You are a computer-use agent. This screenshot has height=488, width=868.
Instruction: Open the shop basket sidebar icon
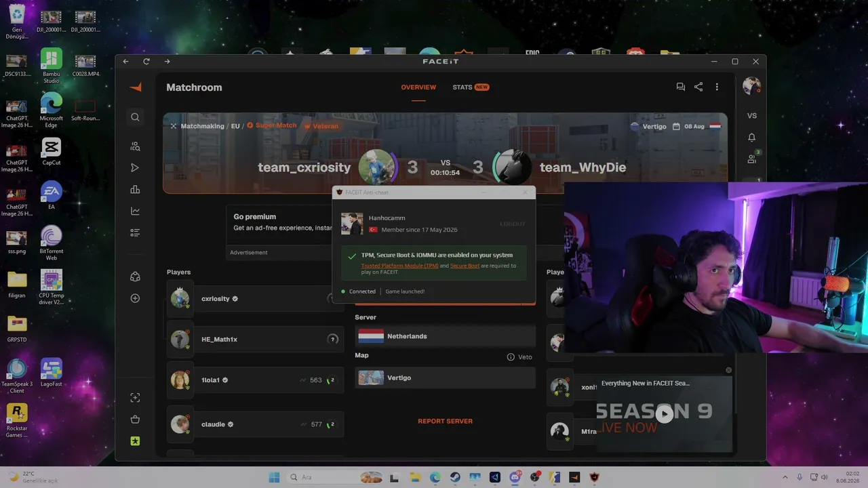(135, 420)
